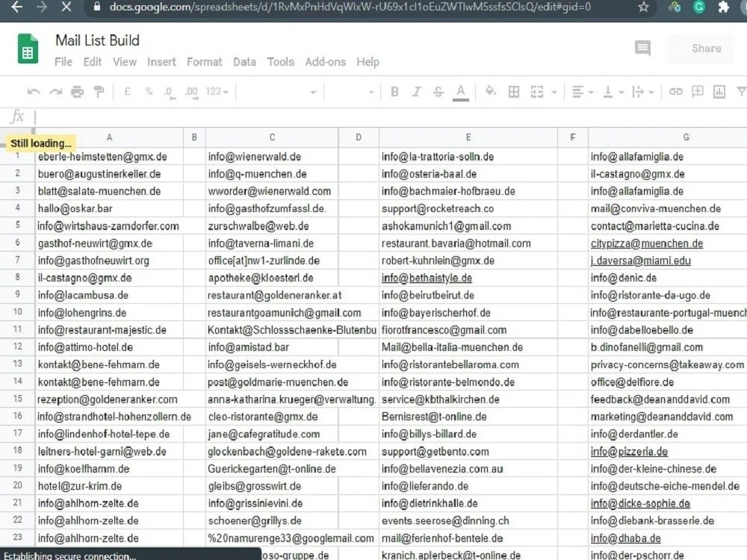The image size is (747, 560).
Task: Click the Share button
Action: [701, 48]
